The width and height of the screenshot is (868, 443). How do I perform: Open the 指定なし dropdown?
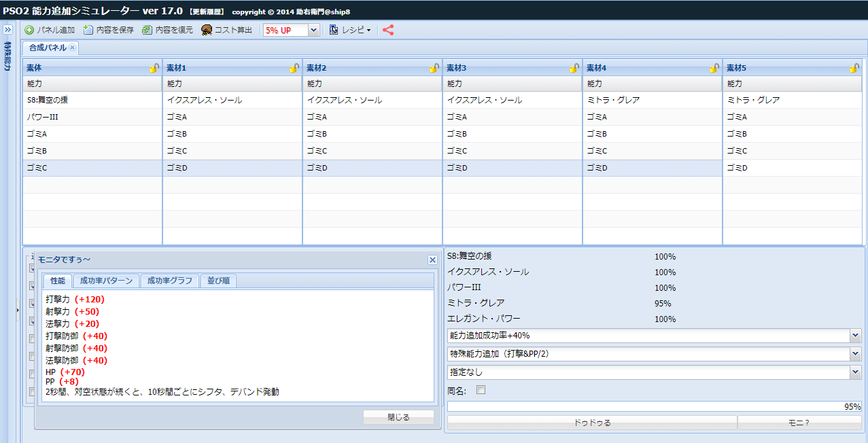click(854, 372)
